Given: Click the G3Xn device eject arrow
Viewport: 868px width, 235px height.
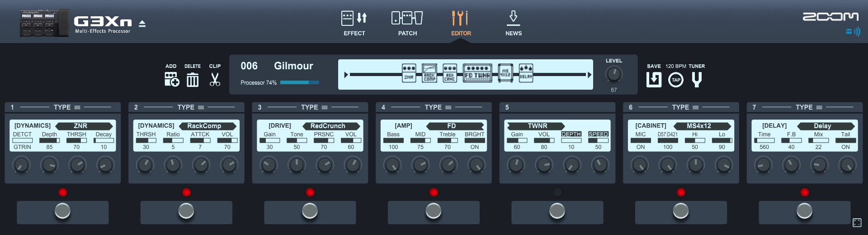Looking at the screenshot, I should click(142, 24).
